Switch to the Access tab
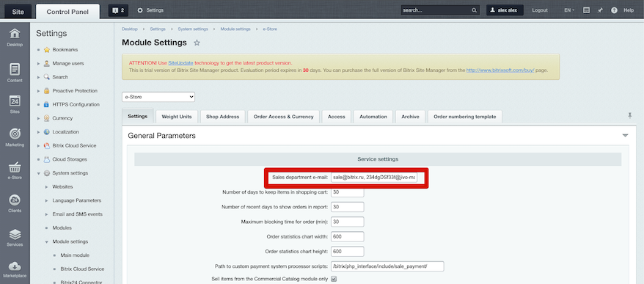 click(x=337, y=116)
